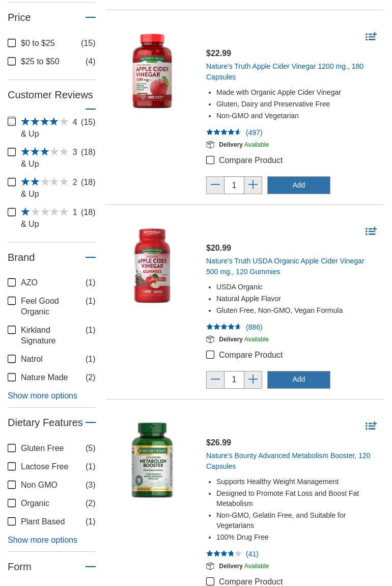Add the Apple Cider Vinegar gummies to cart
Viewport: 392px width, 586px height.
pos(298,380)
